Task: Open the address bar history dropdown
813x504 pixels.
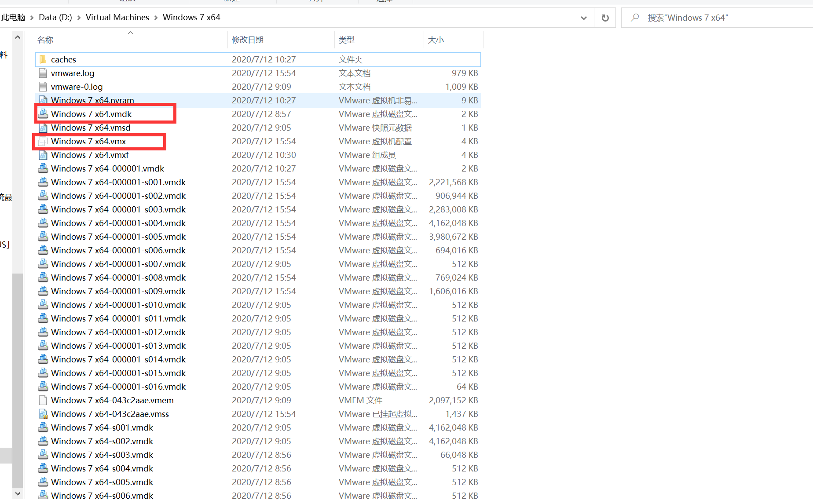Action: click(584, 18)
